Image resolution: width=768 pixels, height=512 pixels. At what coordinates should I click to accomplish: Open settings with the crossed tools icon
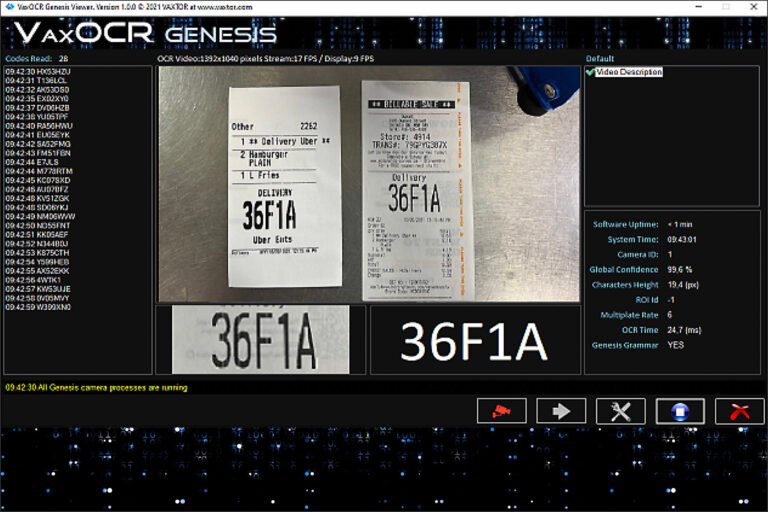point(621,411)
